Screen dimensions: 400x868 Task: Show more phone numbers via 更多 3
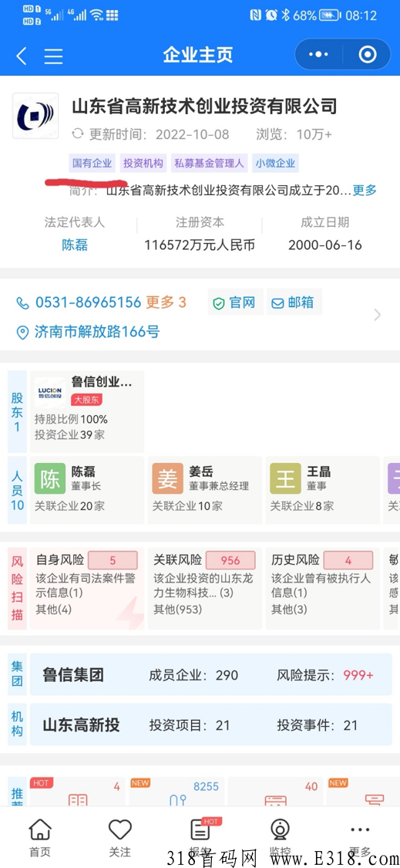click(166, 302)
